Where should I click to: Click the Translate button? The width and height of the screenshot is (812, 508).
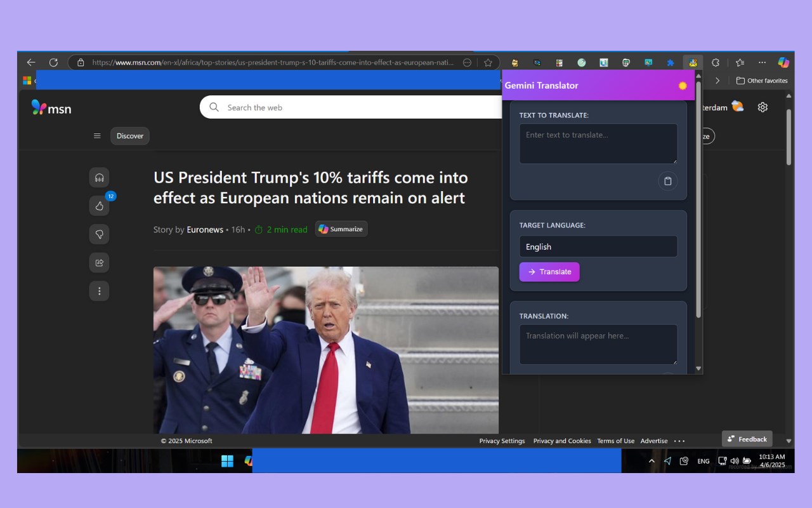(x=549, y=272)
